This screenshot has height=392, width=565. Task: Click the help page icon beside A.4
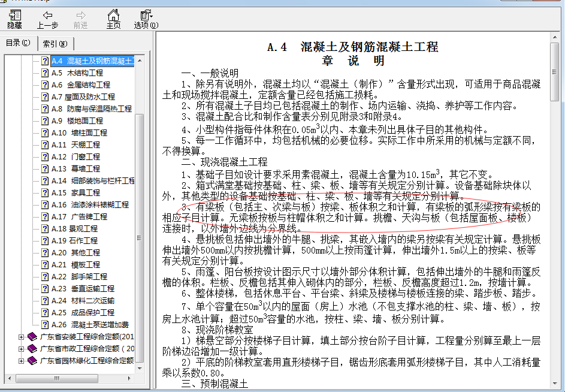click(45, 61)
